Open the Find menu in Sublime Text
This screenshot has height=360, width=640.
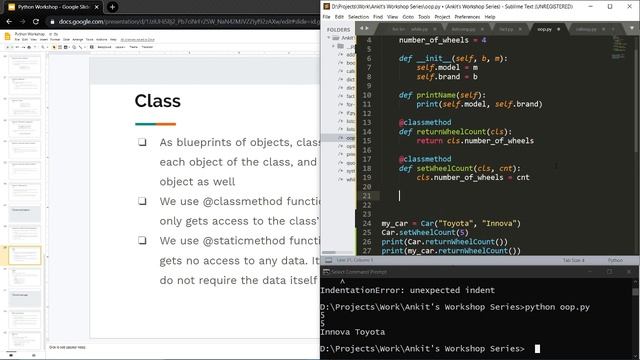click(378, 17)
